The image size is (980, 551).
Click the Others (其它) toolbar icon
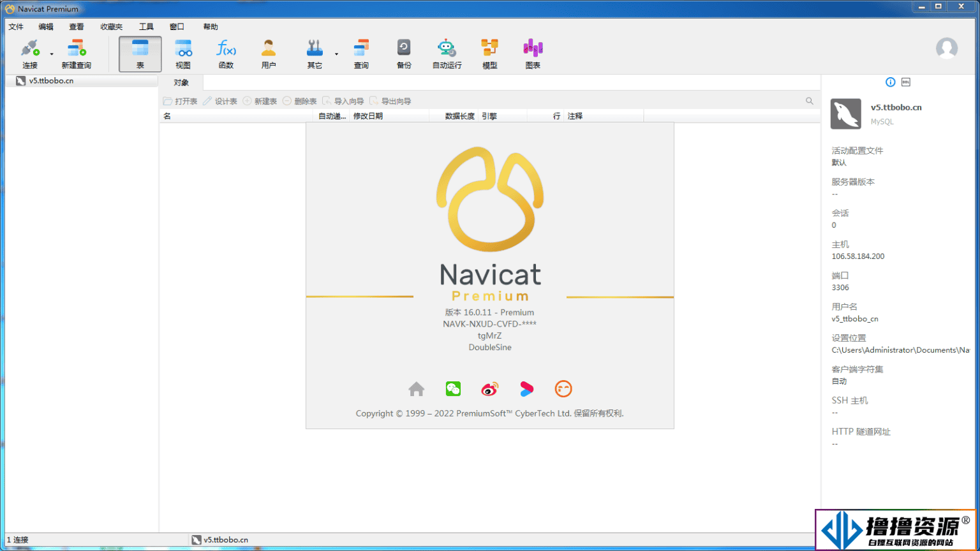pos(315,54)
